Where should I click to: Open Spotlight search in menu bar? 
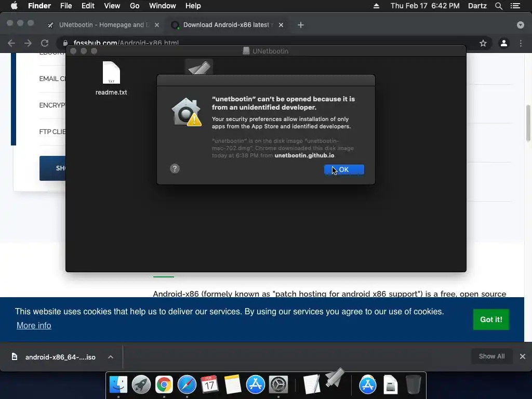pos(499,6)
